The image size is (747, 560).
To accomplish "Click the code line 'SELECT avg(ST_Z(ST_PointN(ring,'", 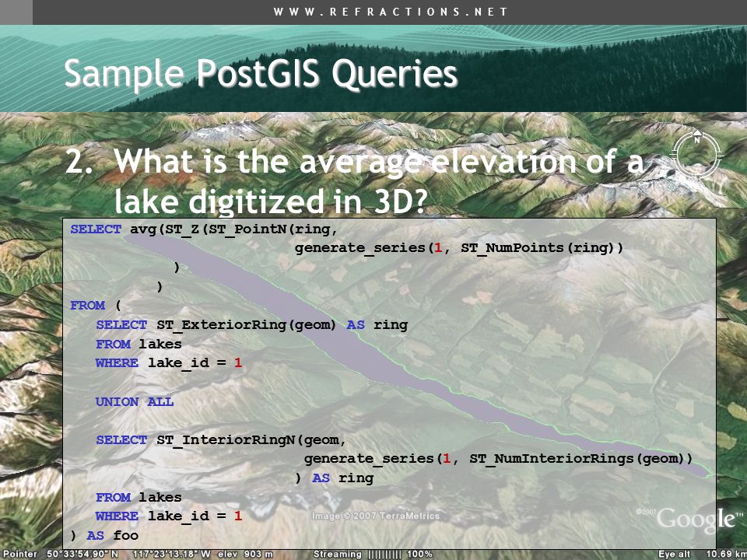I will (204, 229).
